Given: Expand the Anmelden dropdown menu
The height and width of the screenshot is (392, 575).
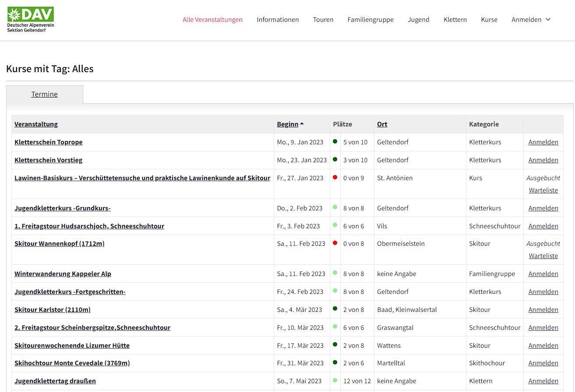Looking at the screenshot, I should point(531,20).
